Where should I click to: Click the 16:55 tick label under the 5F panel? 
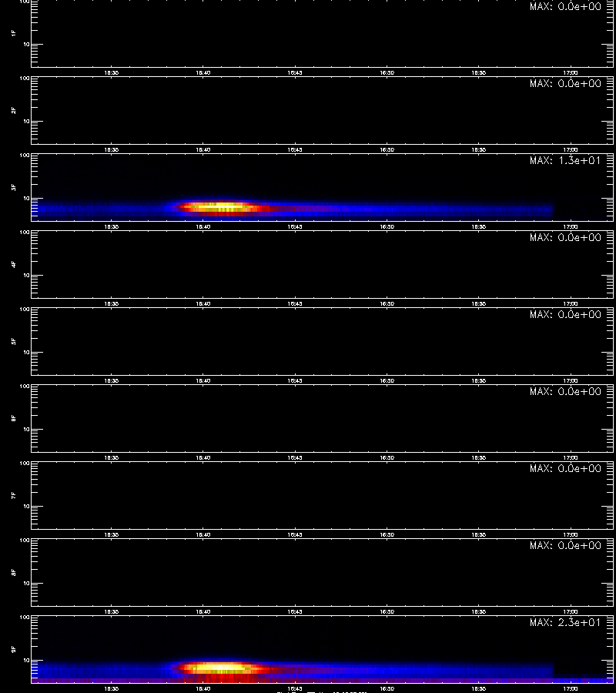(479, 380)
